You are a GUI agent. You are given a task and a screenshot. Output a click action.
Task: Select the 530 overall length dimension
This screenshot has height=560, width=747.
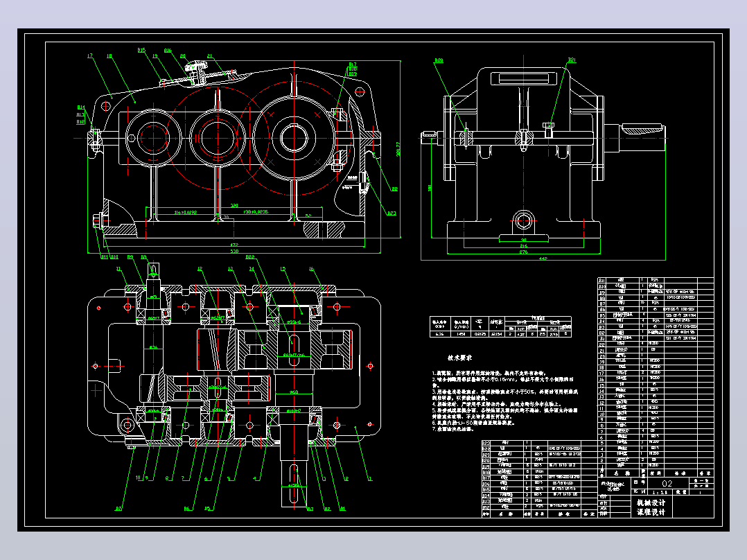tap(234, 251)
